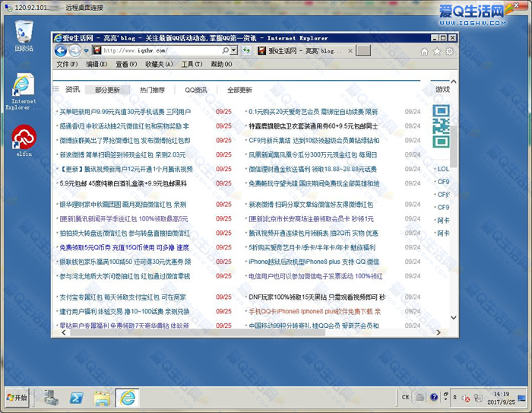Click the horizontal scrollbar thumb
The width and height of the screenshot is (532, 413).
[198, 332]
